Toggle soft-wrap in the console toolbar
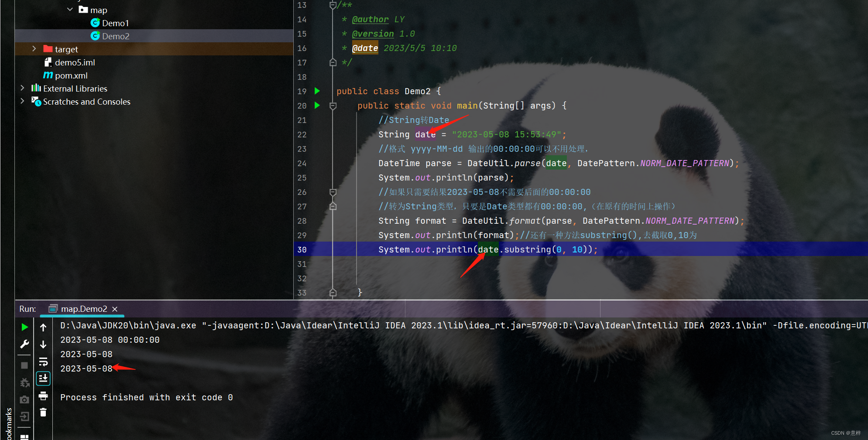 43,362
